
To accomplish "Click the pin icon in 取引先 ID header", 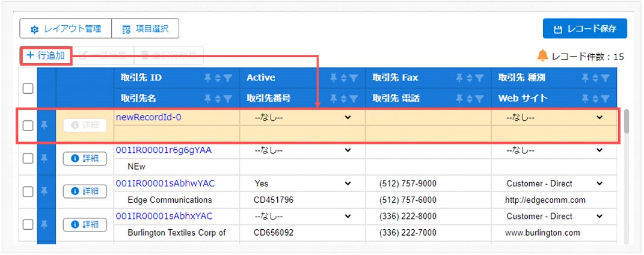I will [208, 78].
